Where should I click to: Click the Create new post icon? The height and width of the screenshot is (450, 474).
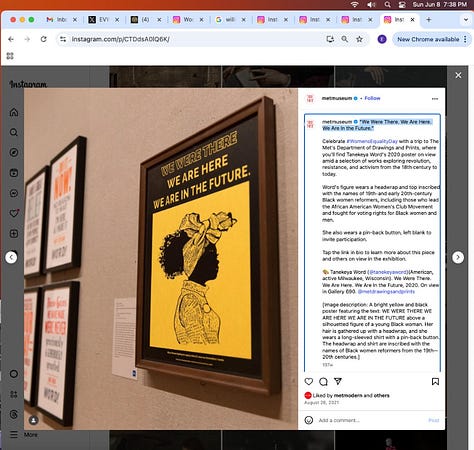point(14,234)
